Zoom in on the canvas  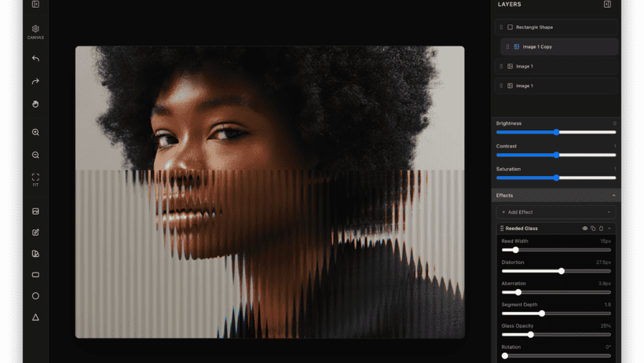point(35,132)
